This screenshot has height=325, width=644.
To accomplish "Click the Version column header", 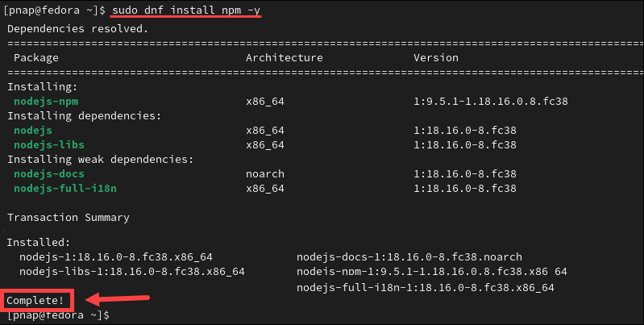I will [x=436, y=57].
